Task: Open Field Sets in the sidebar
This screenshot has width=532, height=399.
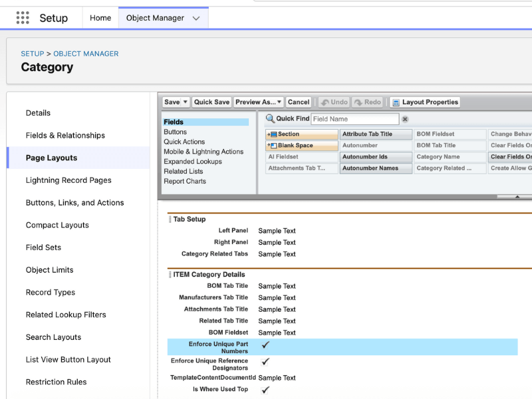Action: click(x=43, y=247)
